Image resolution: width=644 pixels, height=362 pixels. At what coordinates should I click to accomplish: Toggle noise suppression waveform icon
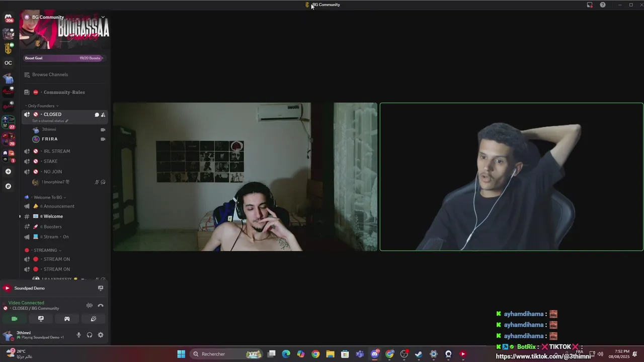(90, 305)
